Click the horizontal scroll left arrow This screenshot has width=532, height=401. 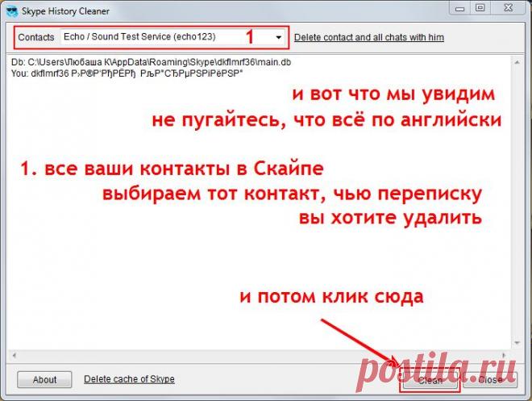pos(14,355)
